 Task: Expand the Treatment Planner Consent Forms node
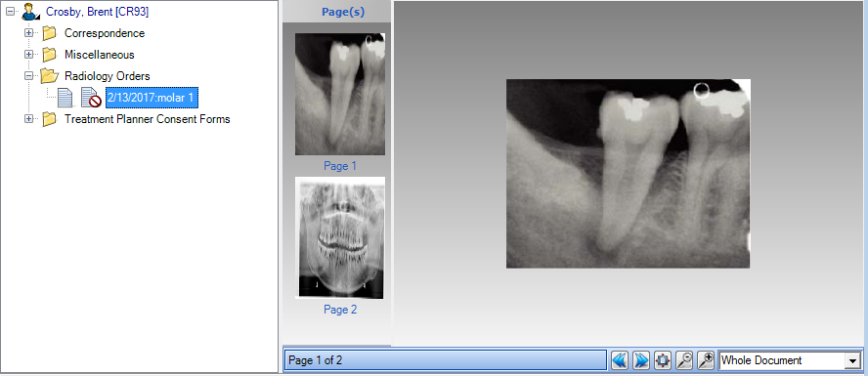point(28,119)
